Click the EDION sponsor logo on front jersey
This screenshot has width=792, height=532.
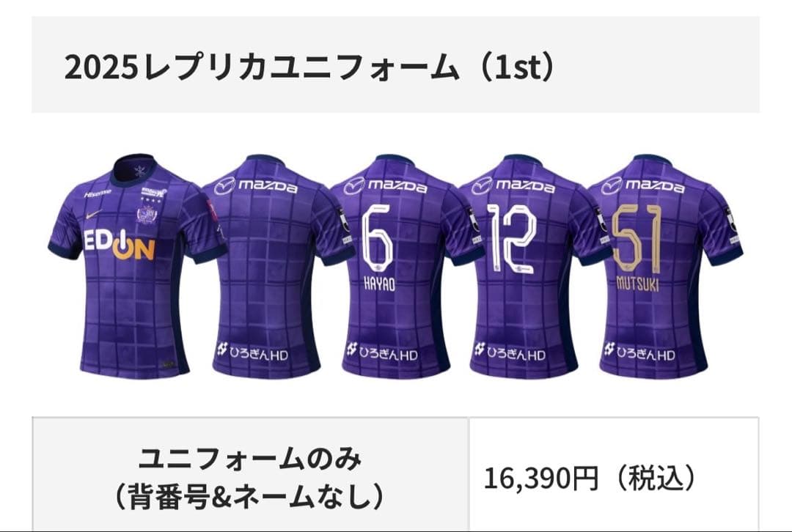pos(120,244)
